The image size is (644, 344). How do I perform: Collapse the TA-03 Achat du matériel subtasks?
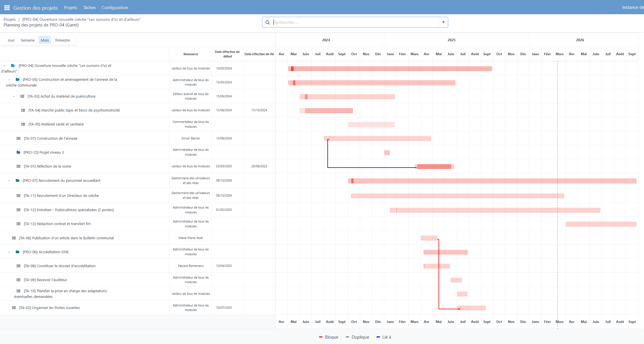point(14,96)
